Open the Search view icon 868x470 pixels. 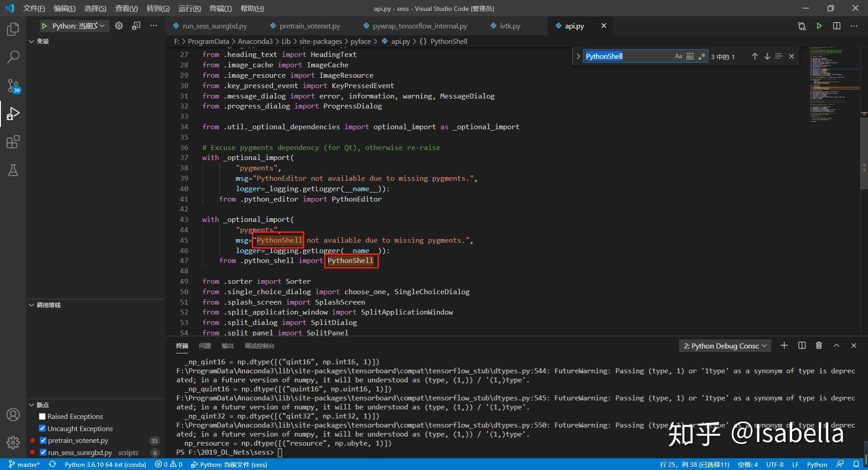click(13, 57)
